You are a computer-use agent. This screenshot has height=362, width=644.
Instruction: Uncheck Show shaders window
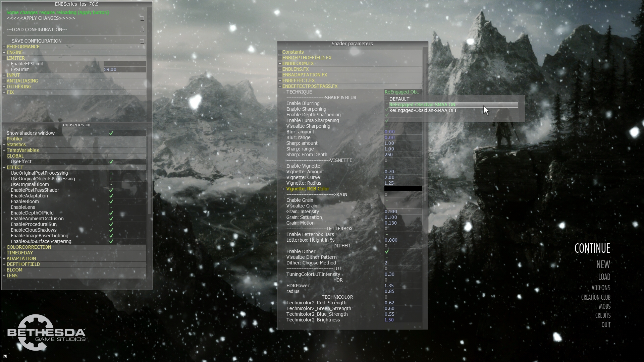111,133
